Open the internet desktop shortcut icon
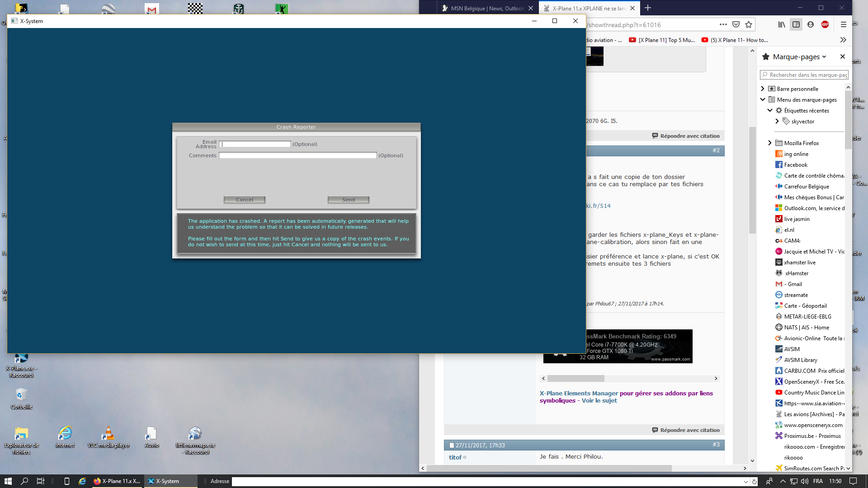This screenshot has width=868, height=488. pyautogui.click(x=65, y=436)
